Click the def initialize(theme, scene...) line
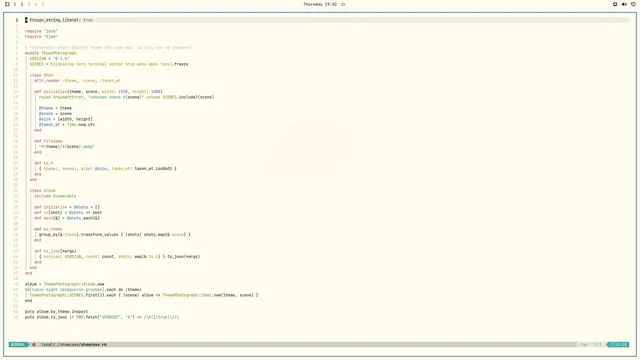640x360 pixels. 98,92
